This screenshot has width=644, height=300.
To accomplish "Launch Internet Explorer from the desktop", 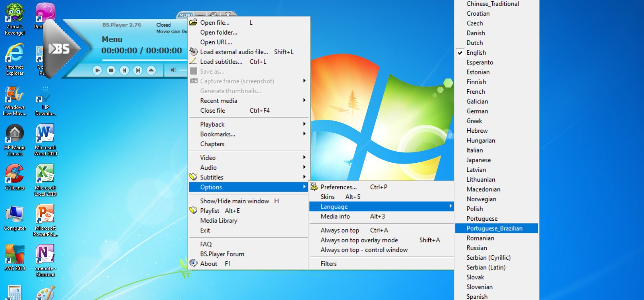I will [x=14, y=60].
